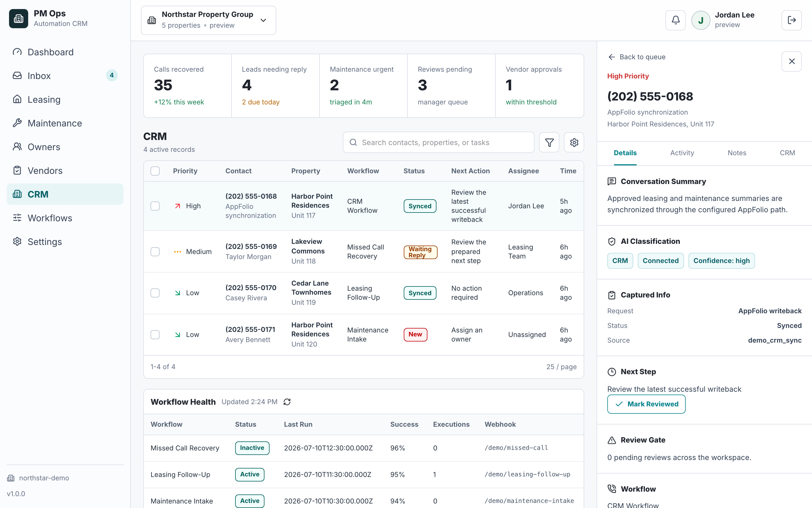Click the search magnifier icon
This screenshot has width=812, height=508.
tap(353, 143)
